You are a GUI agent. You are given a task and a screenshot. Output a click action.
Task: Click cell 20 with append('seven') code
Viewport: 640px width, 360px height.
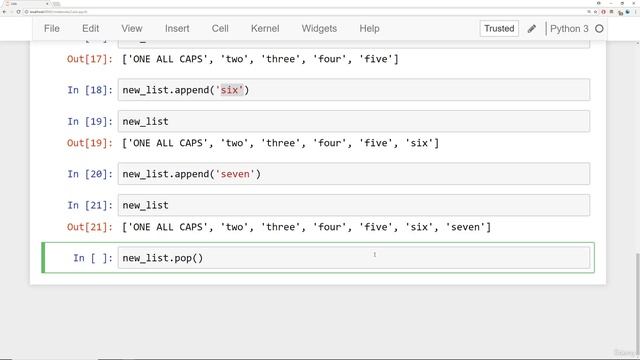[x=354, y=174]
